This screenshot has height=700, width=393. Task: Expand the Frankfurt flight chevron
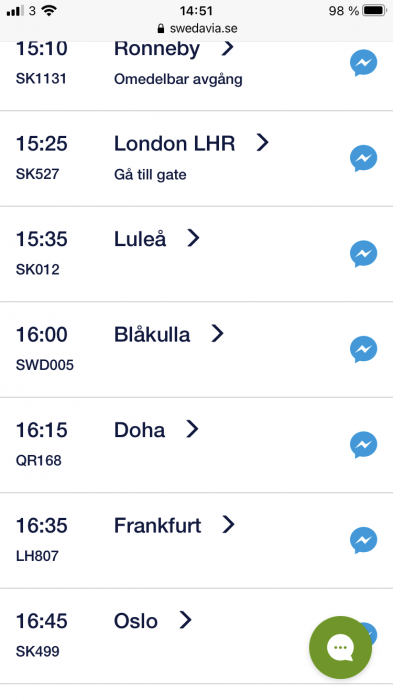tap(228, 525)
